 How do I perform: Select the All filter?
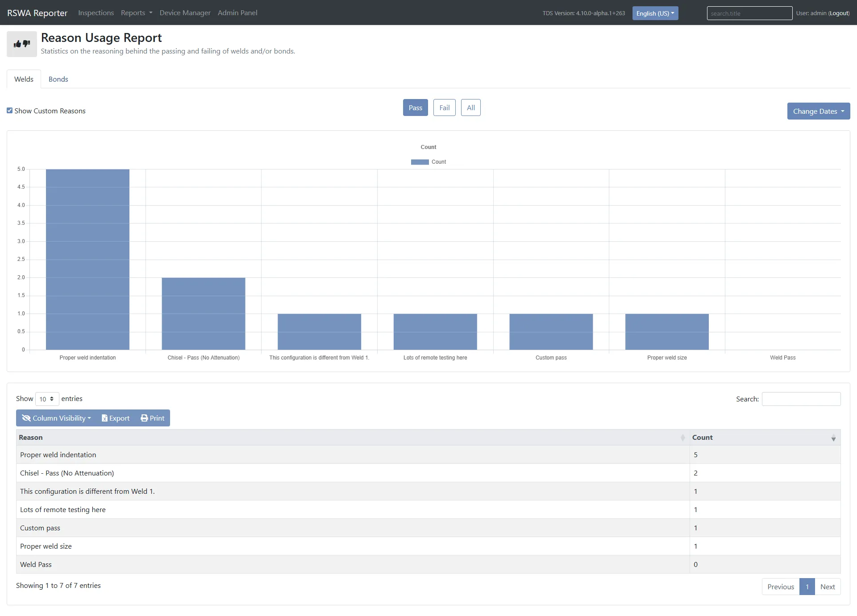tap(471, 107)
